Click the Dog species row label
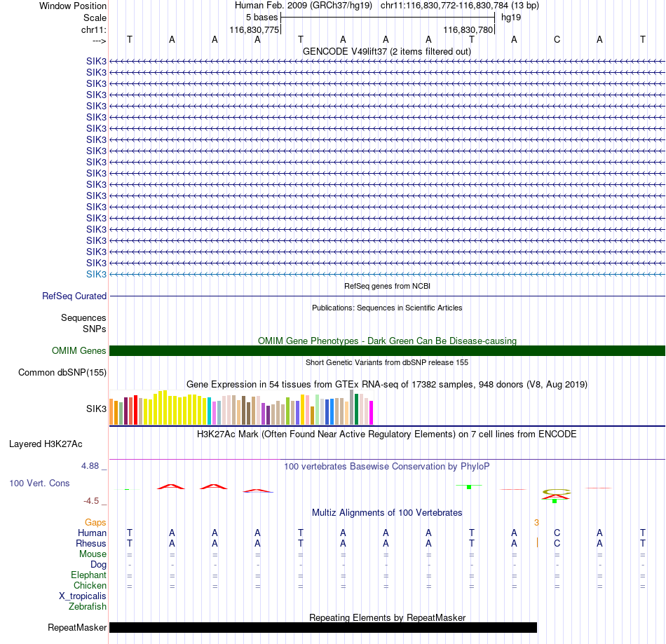The image size is (666, 644). (99, 565)
